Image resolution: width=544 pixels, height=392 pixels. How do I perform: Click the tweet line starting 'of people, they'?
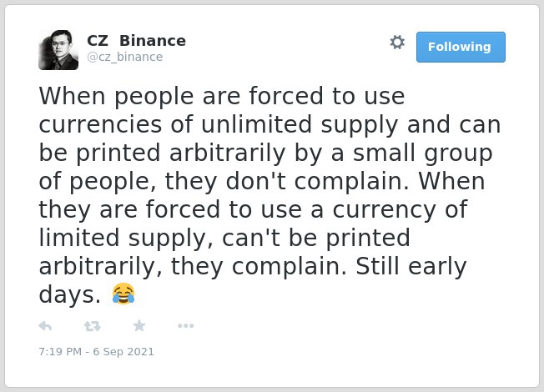(x=262, y=182)
